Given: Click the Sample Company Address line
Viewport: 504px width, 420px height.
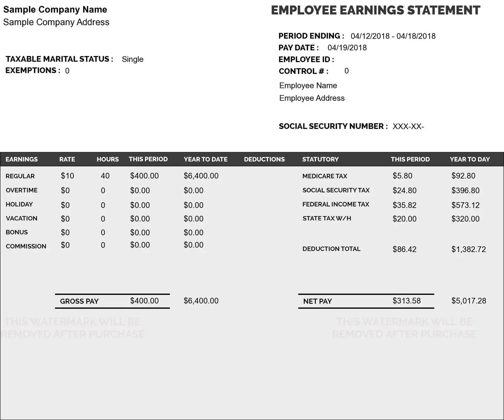Looking at the screenshot, I should click(56, 22).
